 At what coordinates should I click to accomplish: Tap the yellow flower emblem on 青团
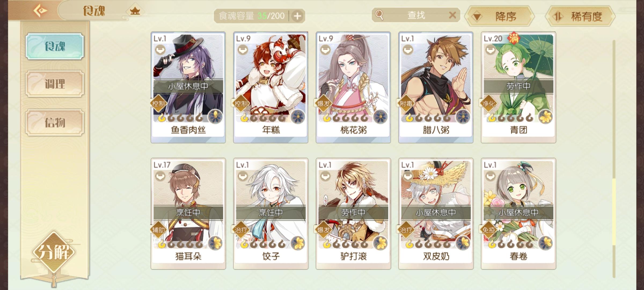pyautogui.click(x=546, y=117)
